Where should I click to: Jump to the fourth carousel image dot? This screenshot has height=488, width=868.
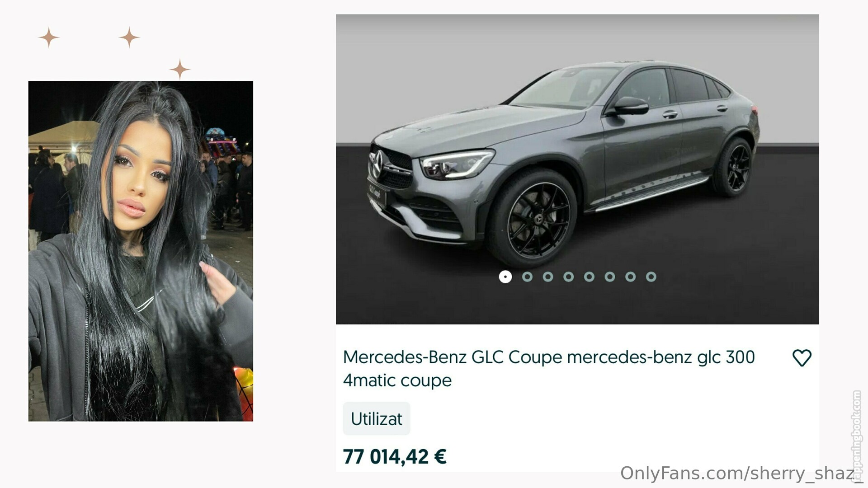click(x=569, y=277)
